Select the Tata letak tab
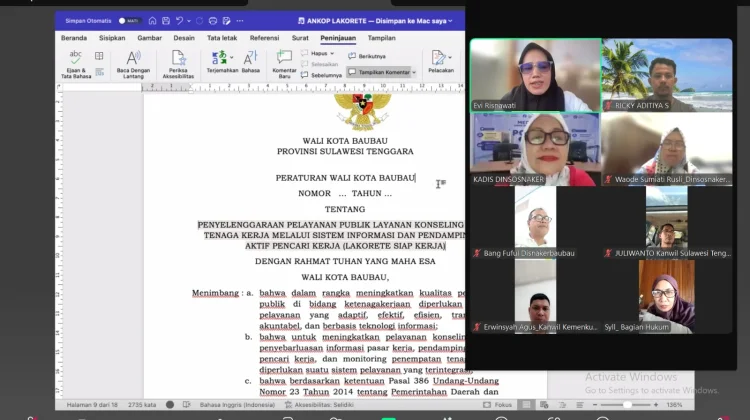This screenshot has width=750, height=420. [x=222, y=38]
